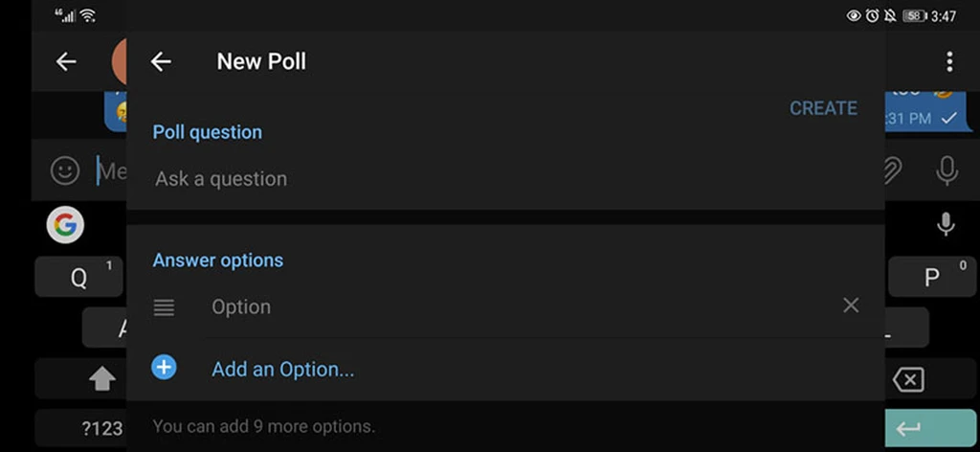Viewport: 980px width, 452px height.
Task: Tap the Google logo on keyboard
Action: (x=65, y=224)
